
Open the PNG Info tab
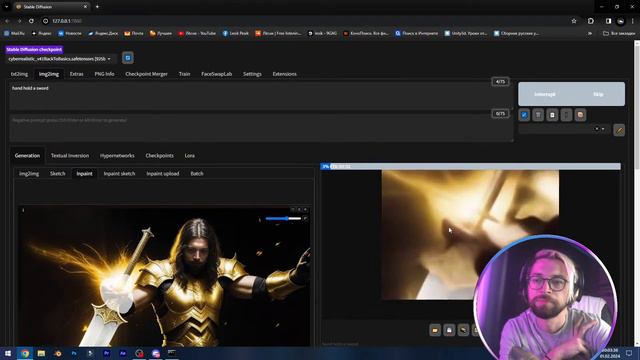[104, 74]
